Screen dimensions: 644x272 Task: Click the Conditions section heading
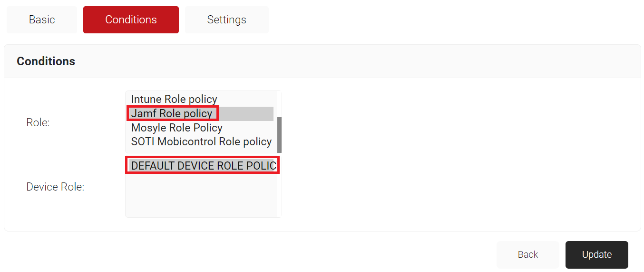pyautogui.click(x=46, y=61)
